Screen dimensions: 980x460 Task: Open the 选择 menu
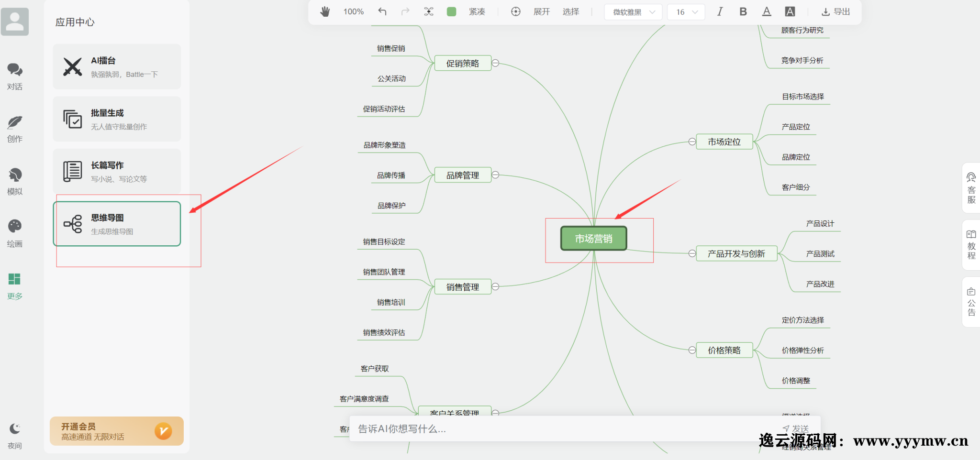pos(571,11)
